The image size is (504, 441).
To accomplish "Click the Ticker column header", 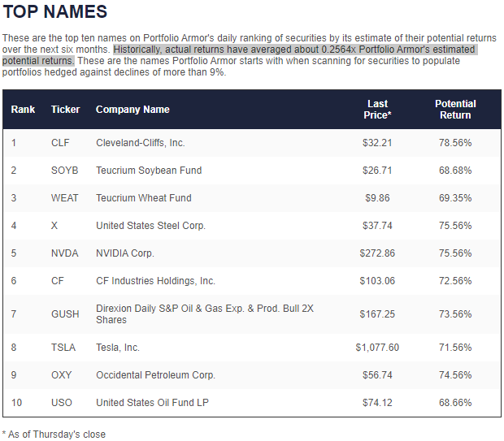I will coord(65,110).
